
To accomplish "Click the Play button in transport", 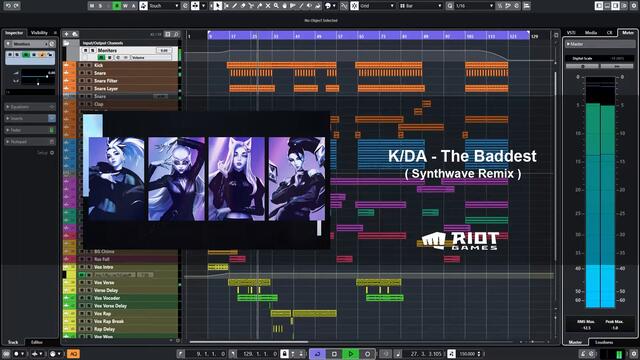I will (350, 354).
